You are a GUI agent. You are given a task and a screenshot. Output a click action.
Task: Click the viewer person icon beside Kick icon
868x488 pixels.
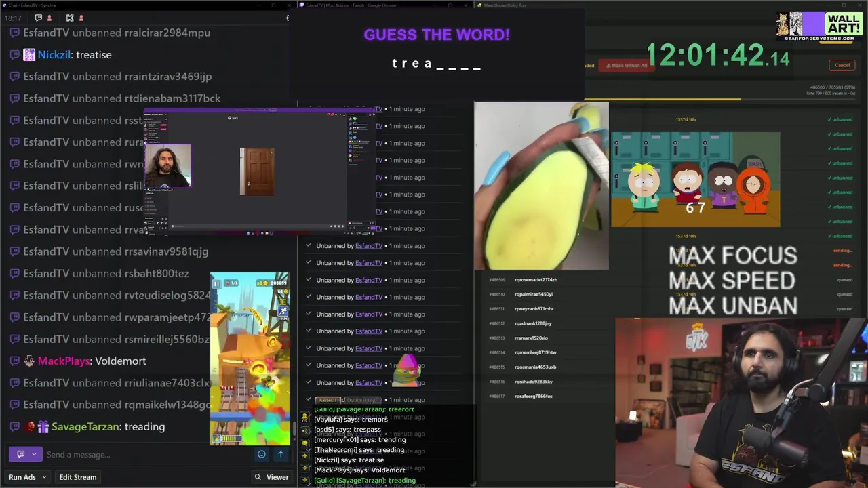pos(81,18)
